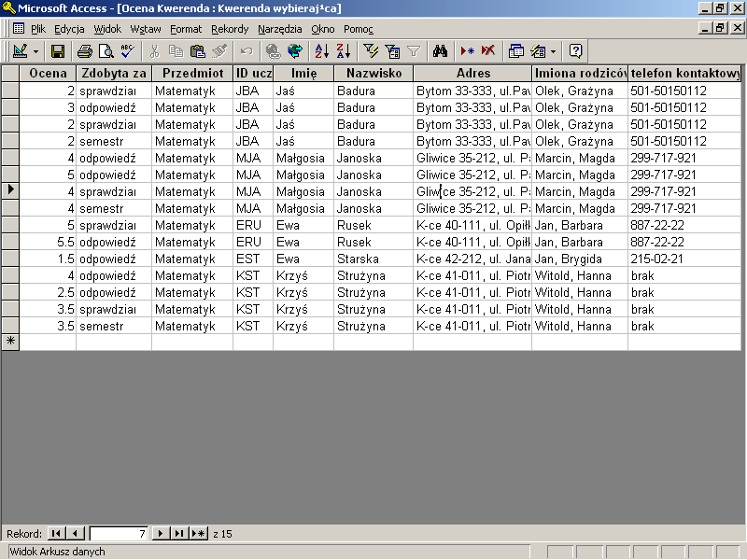This screenshot has height=560, width=747.
Task: Open the Help icon in toolbar
Action: pos(575,51)
